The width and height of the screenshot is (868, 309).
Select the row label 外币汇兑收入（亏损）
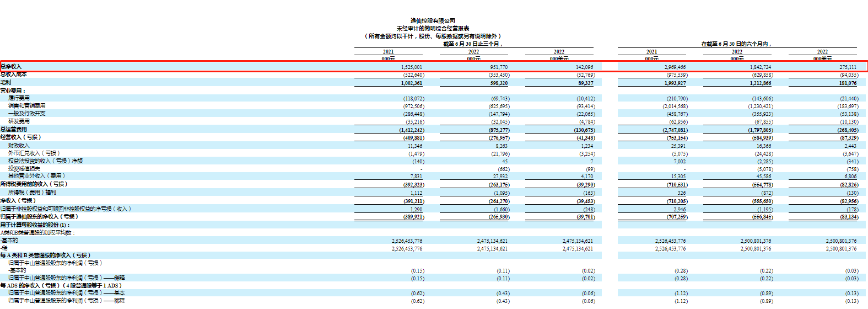point(34,153)
